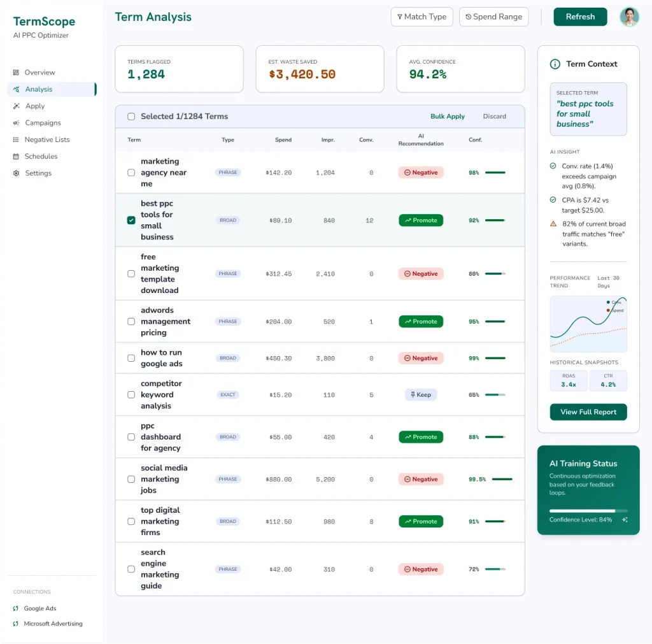
Task: Open Google Ads connection
Action: point(40,608)
